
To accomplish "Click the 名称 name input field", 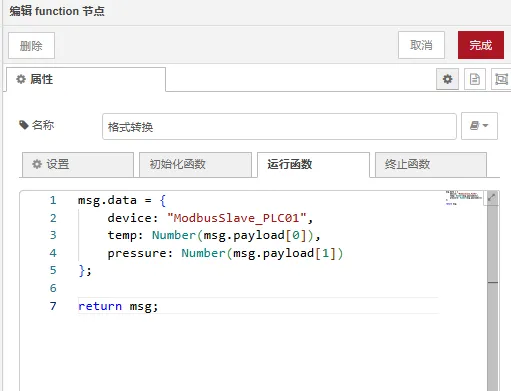I will (x=279, y=127).
